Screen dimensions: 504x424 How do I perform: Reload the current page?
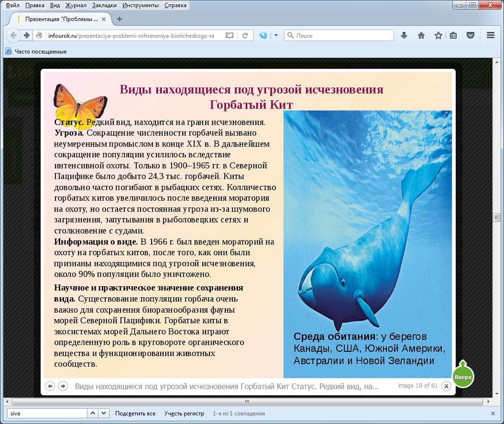click(x=245, y=35)
